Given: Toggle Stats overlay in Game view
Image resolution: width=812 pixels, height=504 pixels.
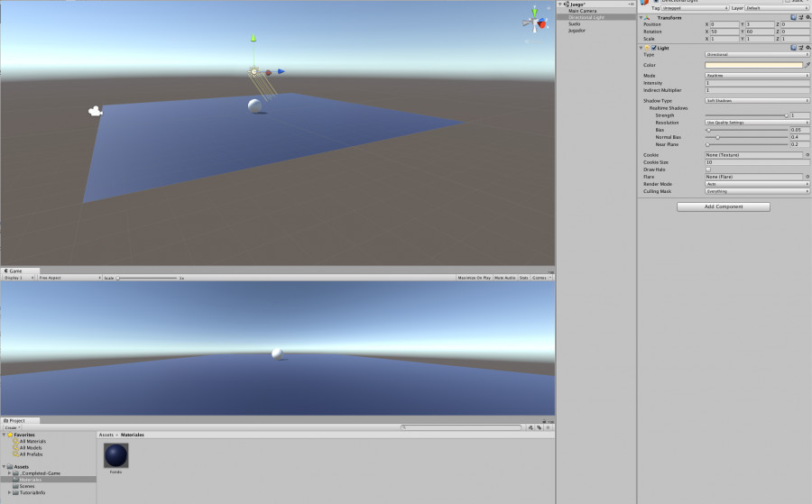Looking at the screenshot, I should point(523,278).
